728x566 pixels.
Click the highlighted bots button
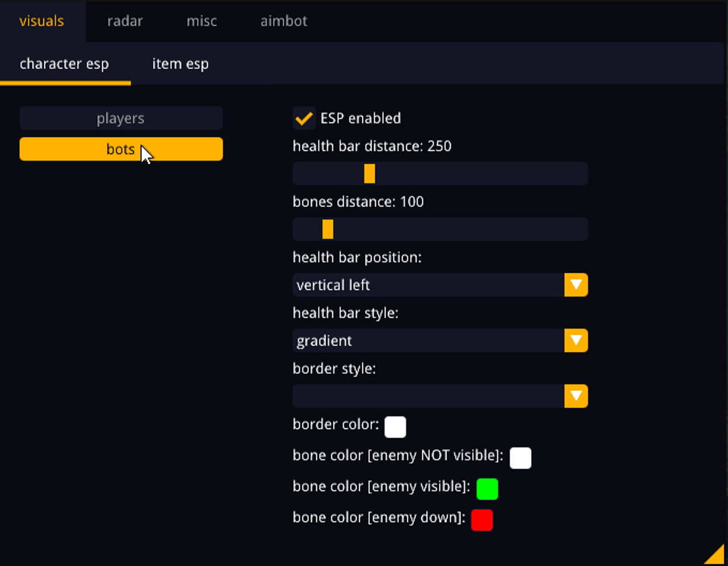coord(121,149)
